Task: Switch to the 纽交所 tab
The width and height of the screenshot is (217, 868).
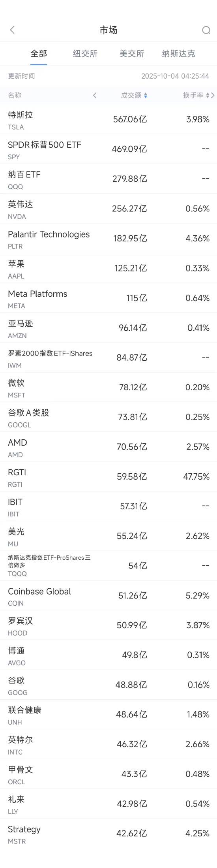Action: (x=85, y=53)
